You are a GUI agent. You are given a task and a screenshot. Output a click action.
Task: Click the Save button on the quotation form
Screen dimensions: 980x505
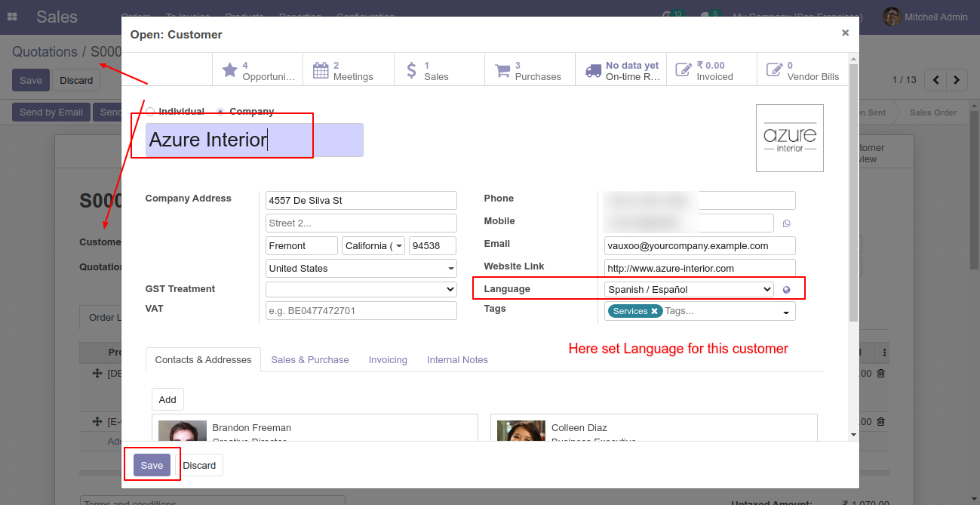pos(31,80)
